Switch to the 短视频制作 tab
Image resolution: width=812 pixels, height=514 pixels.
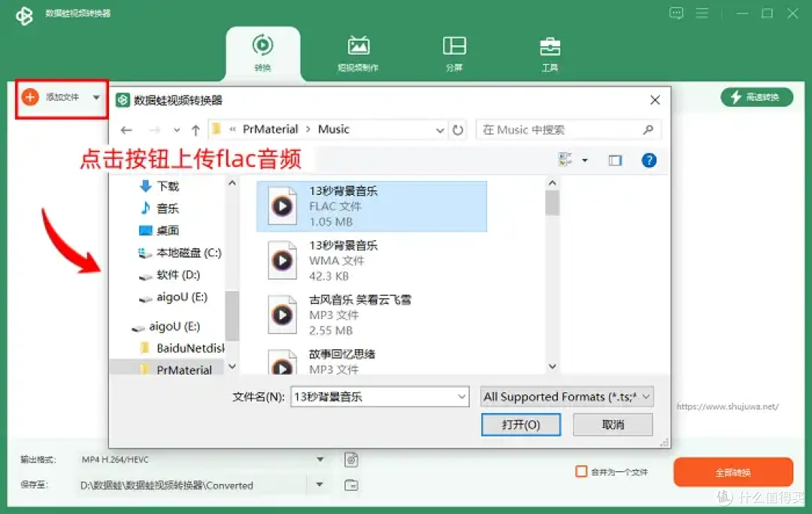tap(359, 53)
